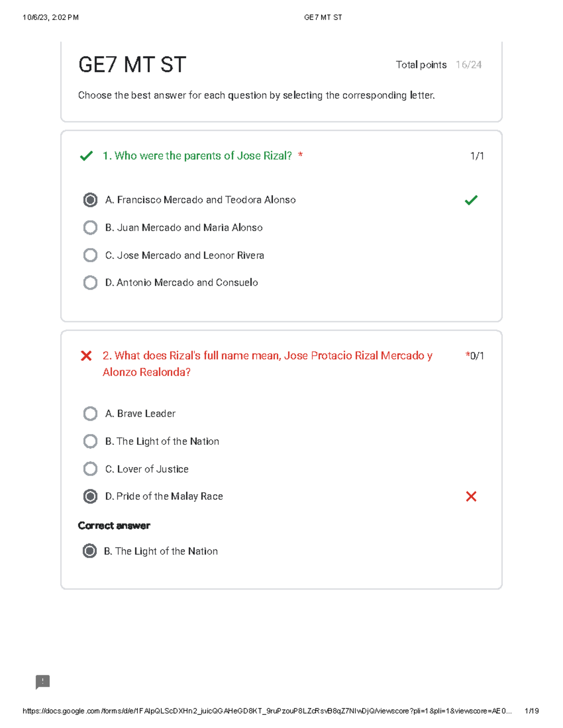This screenshot has height=728, width=563.
Task: Click question 1 text about Rizal's parents
Action: tap(197, 156)
